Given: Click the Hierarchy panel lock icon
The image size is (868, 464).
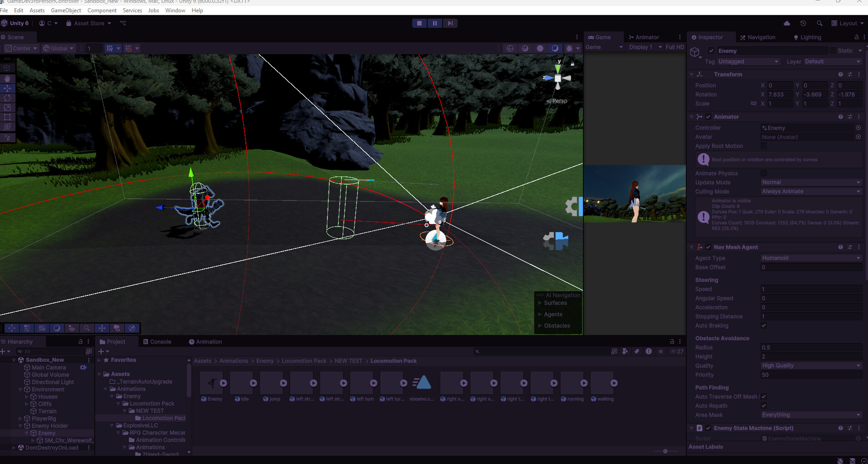Looking at the screenshot, I should pyautogui.click(x=80, y=341).
